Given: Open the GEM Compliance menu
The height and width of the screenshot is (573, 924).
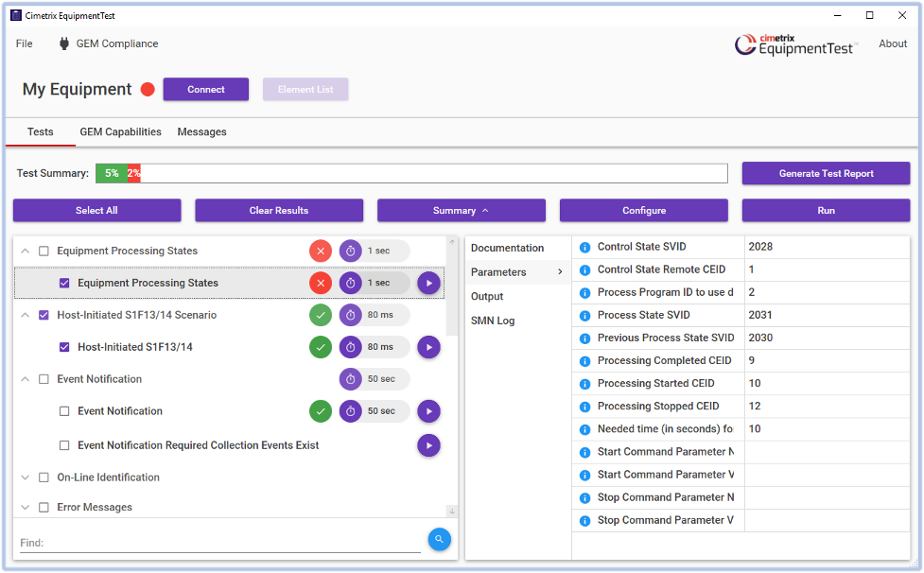Looking at the screenshot, I should 117,43.
